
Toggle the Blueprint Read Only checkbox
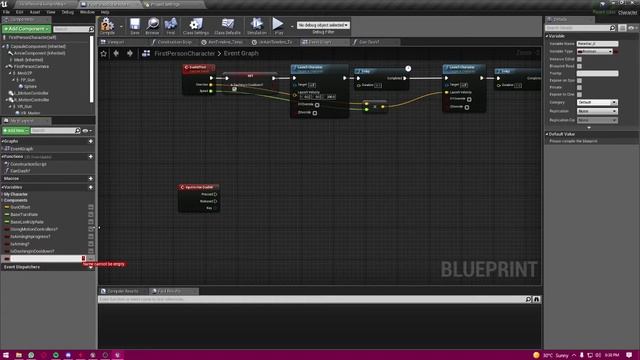[x=579, y=66]
